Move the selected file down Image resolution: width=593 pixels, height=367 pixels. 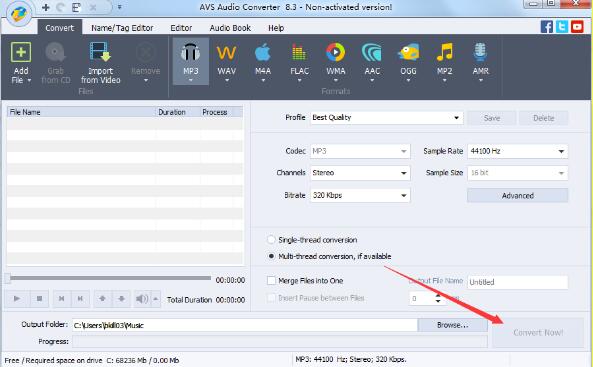(x=121, y=299)
